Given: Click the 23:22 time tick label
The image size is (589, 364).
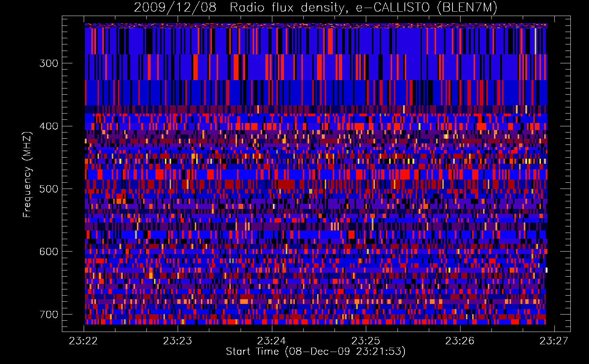Looking at the screenshot, I should [83, 341].
